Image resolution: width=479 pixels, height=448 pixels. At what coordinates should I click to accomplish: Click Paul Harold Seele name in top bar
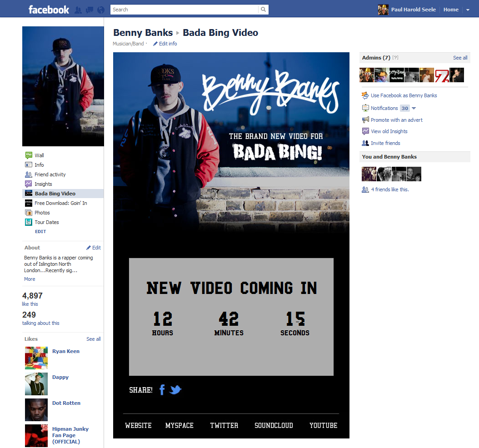click(x=413, y=10)
